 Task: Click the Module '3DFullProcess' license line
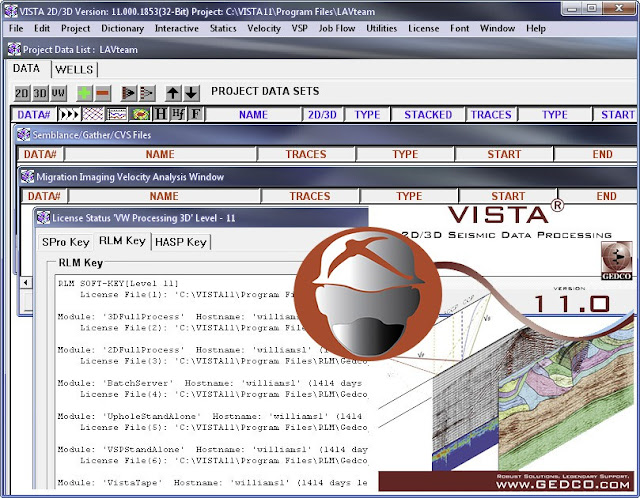pos(178,316)
